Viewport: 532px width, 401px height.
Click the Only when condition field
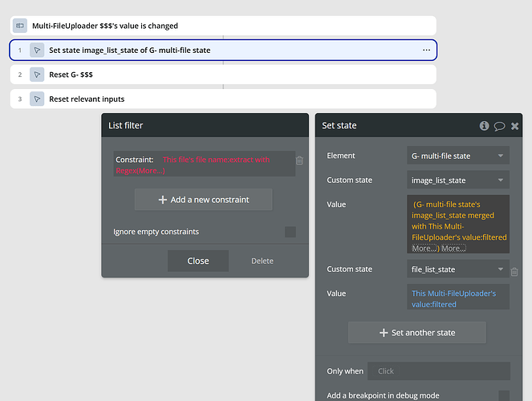point(439,371)
